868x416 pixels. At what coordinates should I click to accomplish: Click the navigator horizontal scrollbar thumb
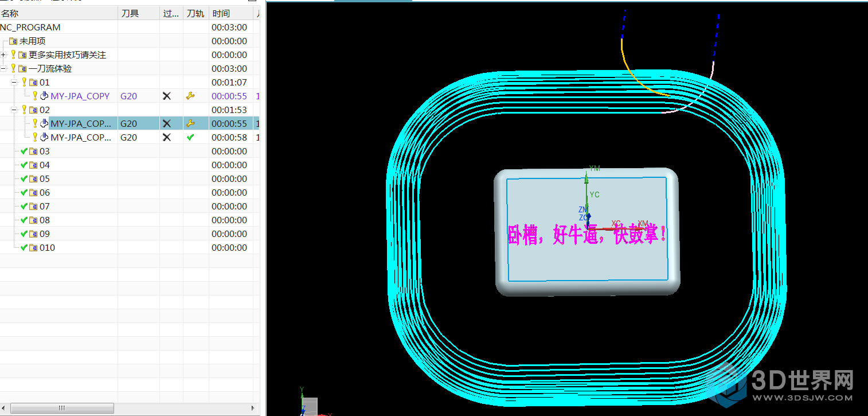point(62,408)
